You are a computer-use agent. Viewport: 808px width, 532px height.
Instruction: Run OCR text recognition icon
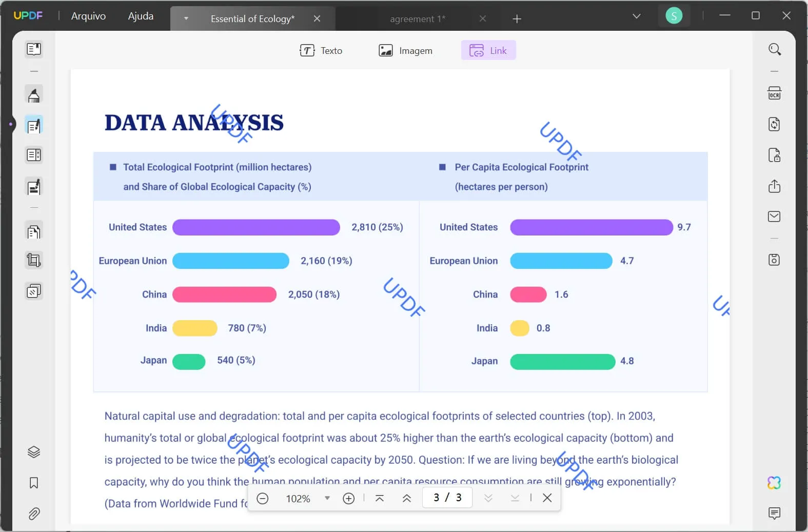click(775, 93)
